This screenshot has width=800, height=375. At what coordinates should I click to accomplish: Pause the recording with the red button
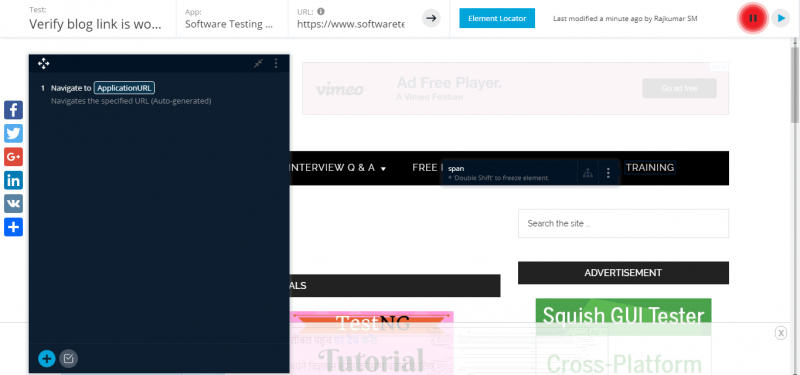(753, 18)
